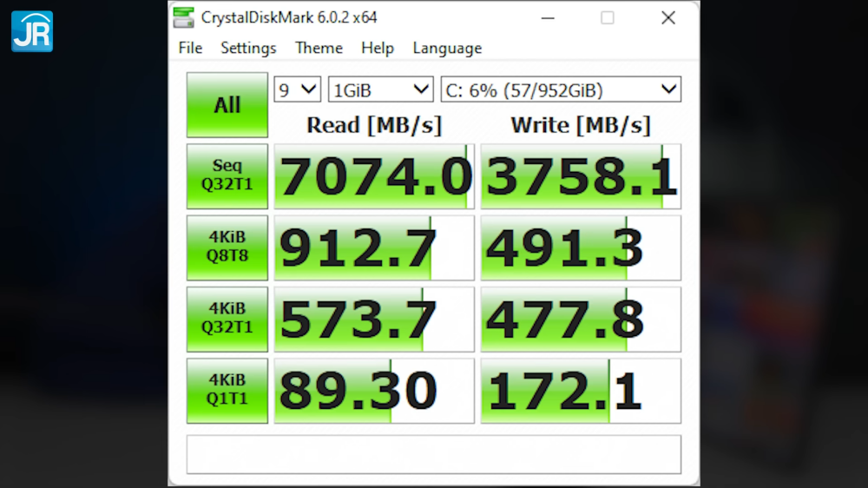
Task: Click the empty comment field at bottom
Action: coord(434,454)
